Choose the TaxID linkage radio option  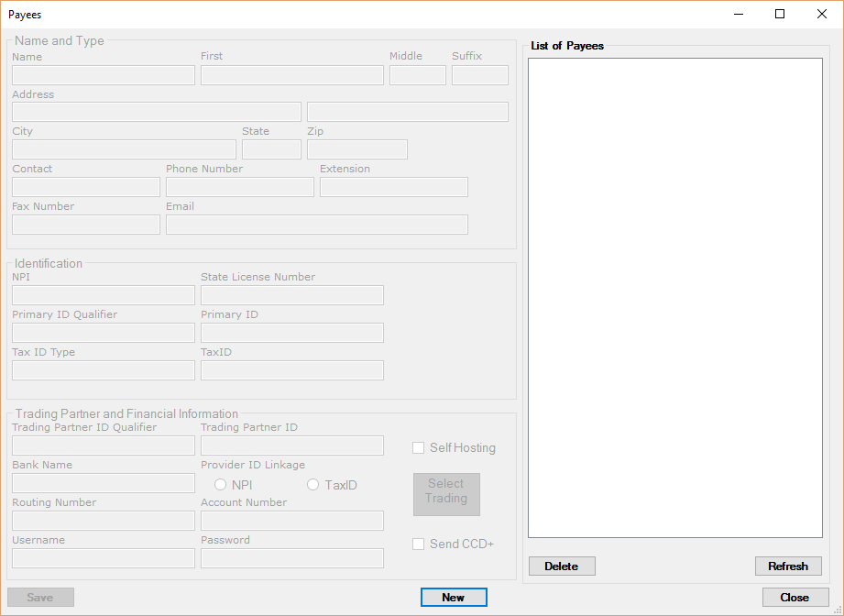click(313, 485)
